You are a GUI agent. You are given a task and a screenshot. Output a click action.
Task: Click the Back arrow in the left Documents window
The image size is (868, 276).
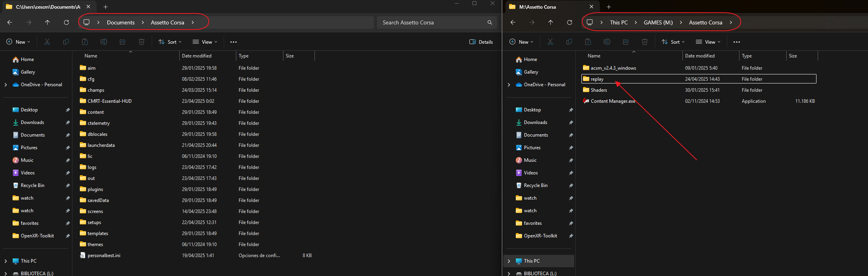[x=10, y=22]
